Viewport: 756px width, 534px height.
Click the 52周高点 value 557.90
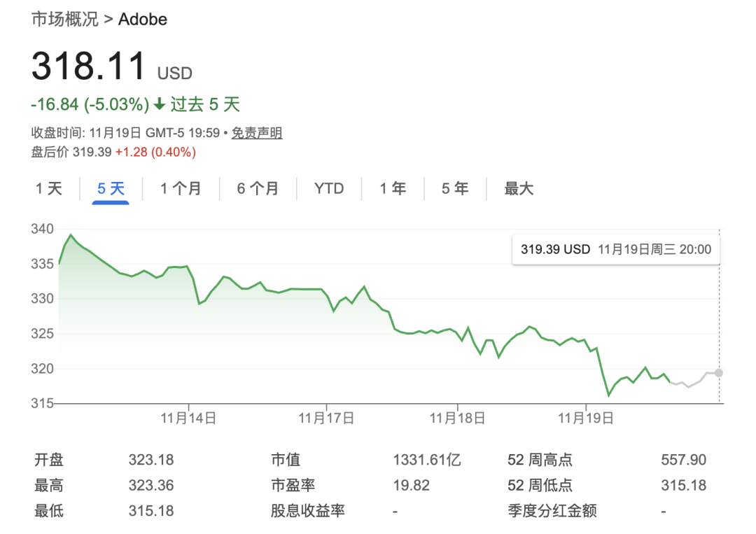coord(685,459)
